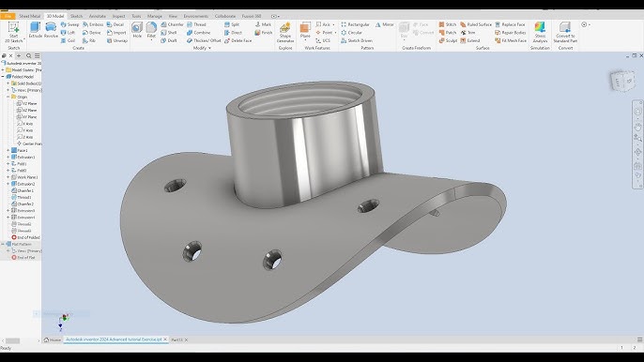
Task: Click the ViewCube in the viewport
Action: click(x=622, y=81)
